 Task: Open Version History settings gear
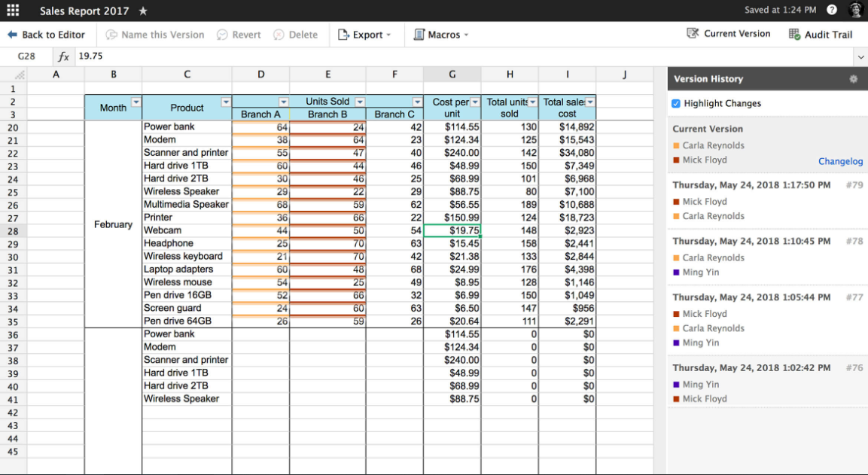click(x=853, y=78)
